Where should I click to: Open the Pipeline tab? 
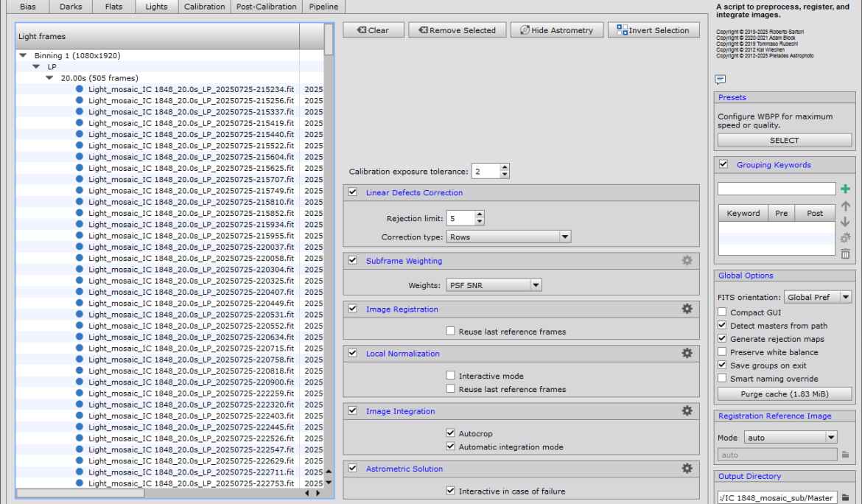click(323, 7)
